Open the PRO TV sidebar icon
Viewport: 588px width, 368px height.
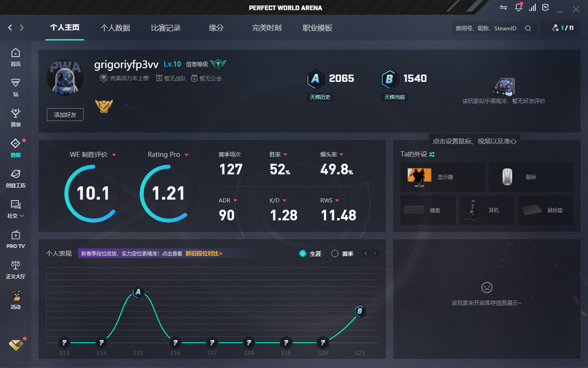pos(15,236)
